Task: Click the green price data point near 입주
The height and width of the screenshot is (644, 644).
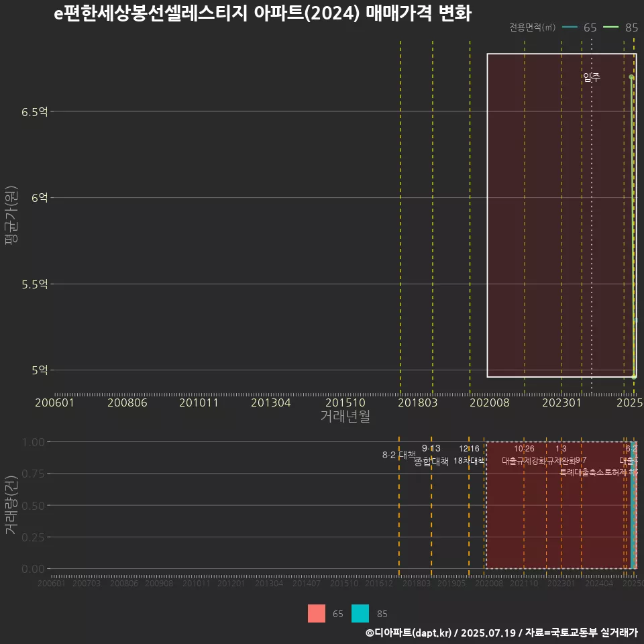Action: click(631, 78)
